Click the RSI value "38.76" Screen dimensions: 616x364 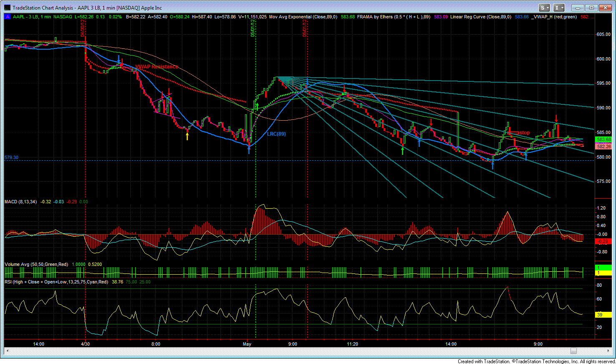tap(118, 282)
